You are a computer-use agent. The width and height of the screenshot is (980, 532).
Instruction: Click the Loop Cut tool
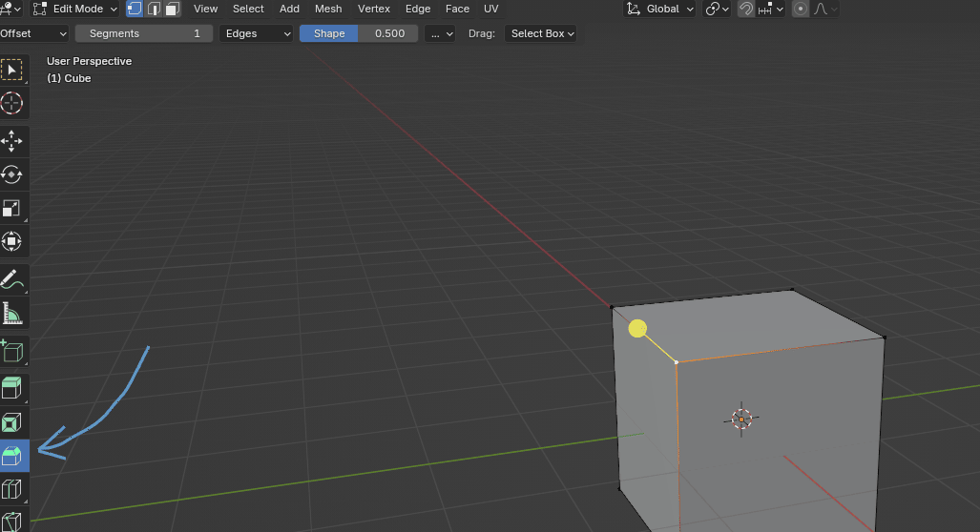coord(12,490)
